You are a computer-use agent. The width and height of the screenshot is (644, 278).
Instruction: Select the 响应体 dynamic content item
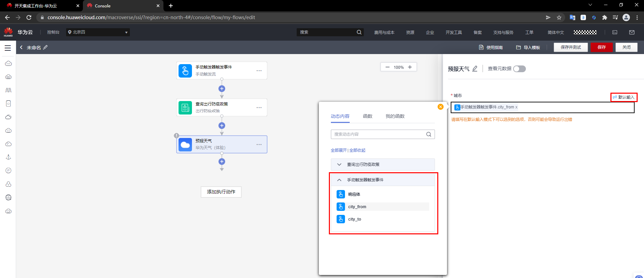click(x=383, y=194)
